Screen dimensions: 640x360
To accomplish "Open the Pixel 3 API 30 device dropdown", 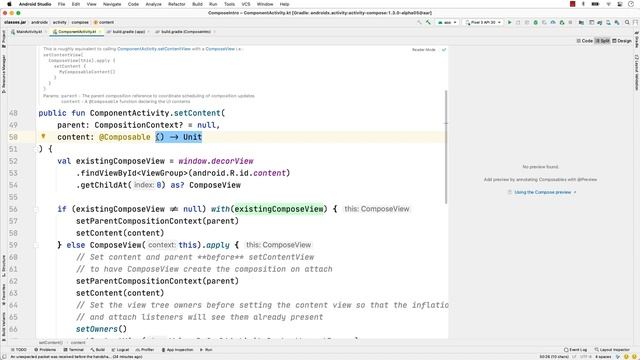I will 484,22.
